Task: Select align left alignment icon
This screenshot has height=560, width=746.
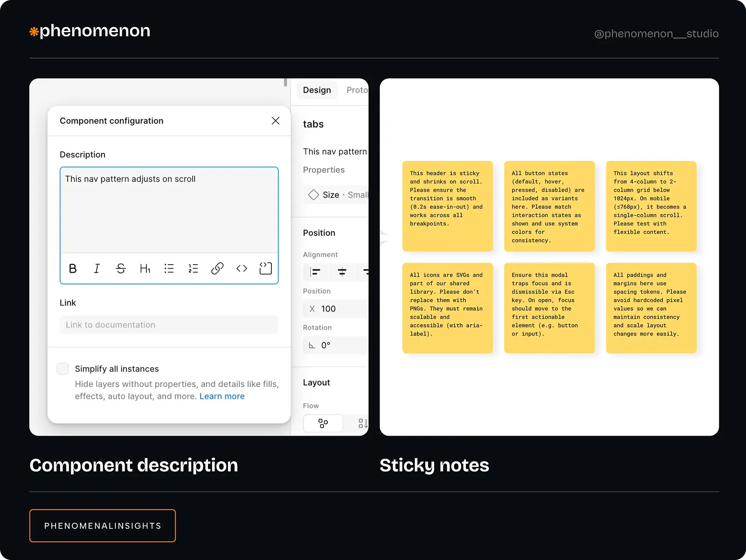Action: [316, 272]
